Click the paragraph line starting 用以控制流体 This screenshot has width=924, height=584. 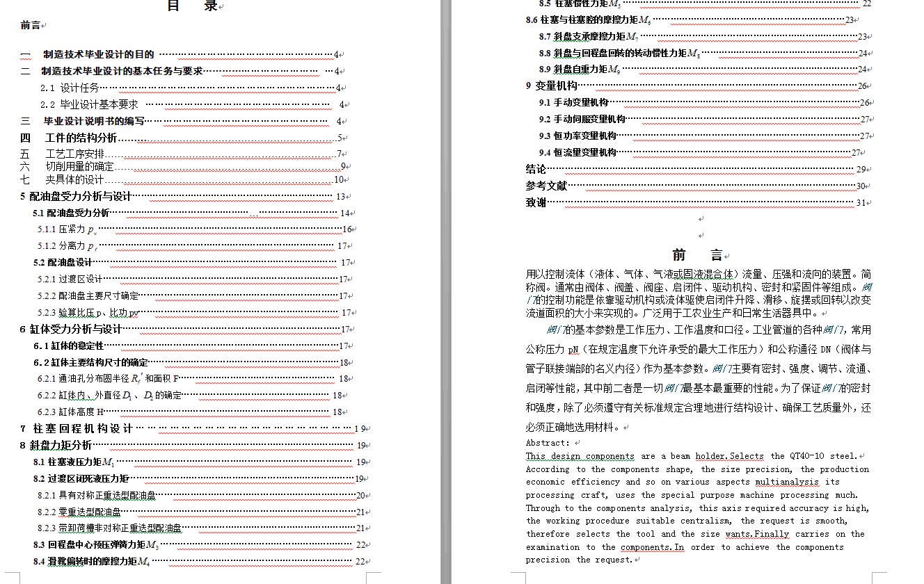pyautogui.click(x=699, y=274)
